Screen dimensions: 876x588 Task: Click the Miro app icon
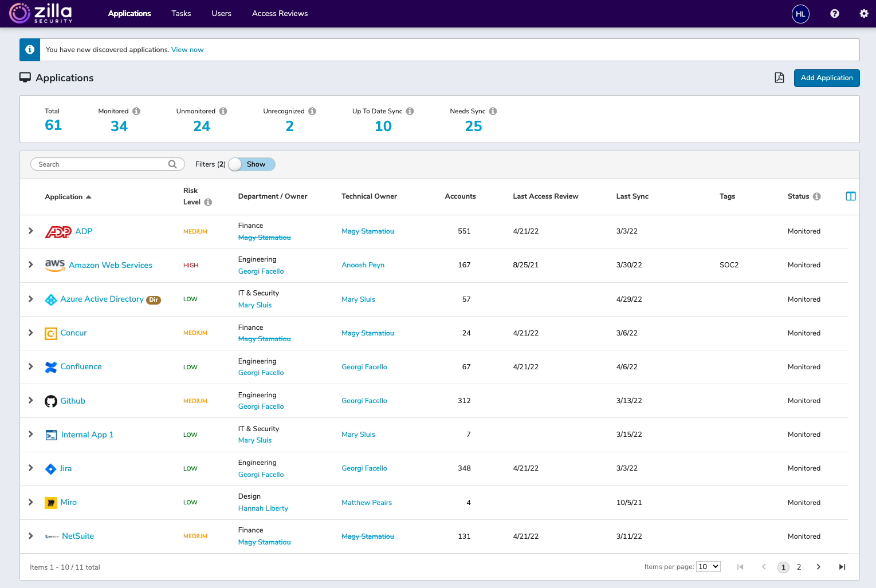point(50,502)
